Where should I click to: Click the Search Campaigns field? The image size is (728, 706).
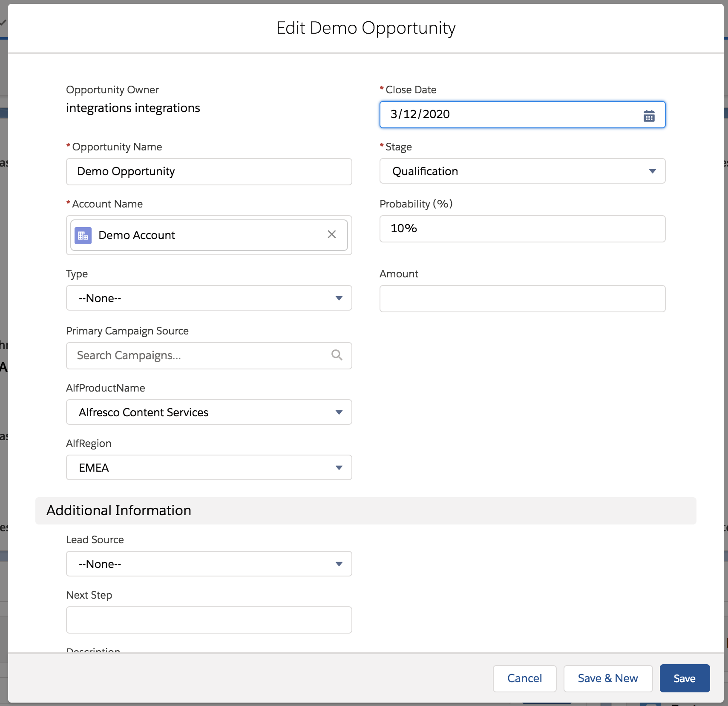[192, 355]
